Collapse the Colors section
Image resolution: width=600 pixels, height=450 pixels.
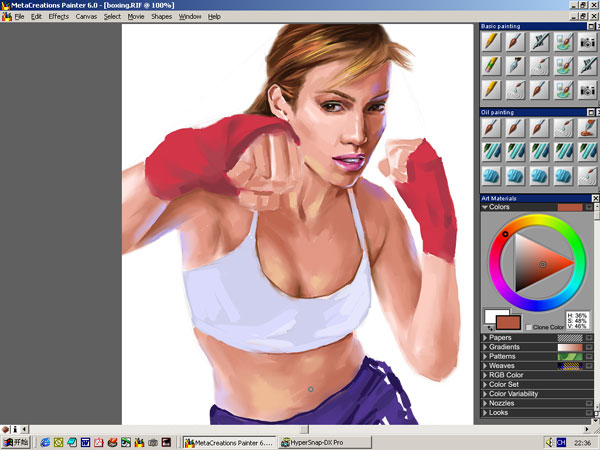[x=485, y=207]
